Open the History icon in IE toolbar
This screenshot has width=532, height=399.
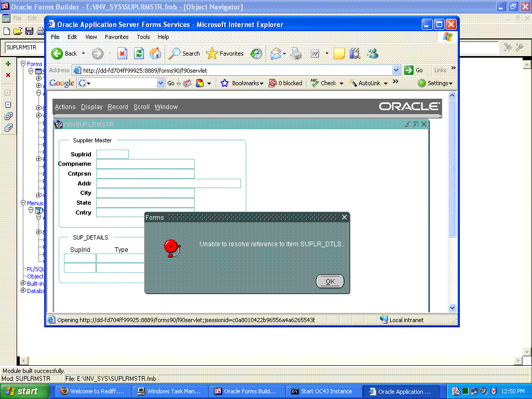256,54
